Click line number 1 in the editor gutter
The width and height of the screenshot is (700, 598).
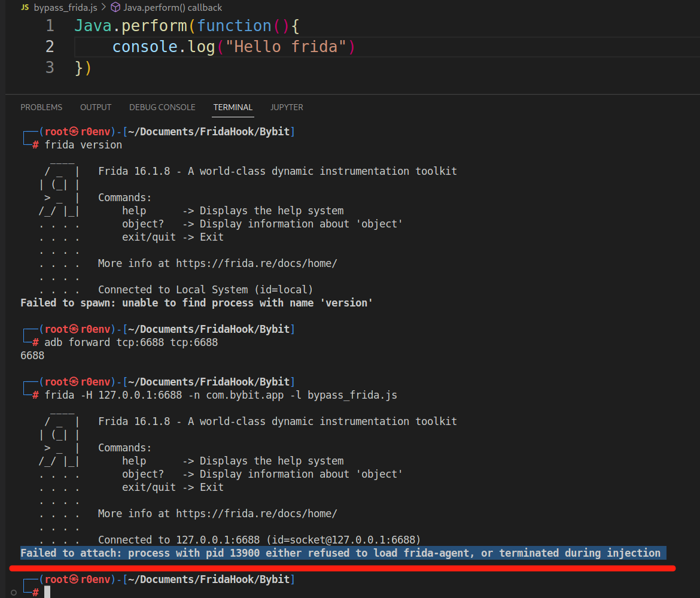click(x=50, y=26)
